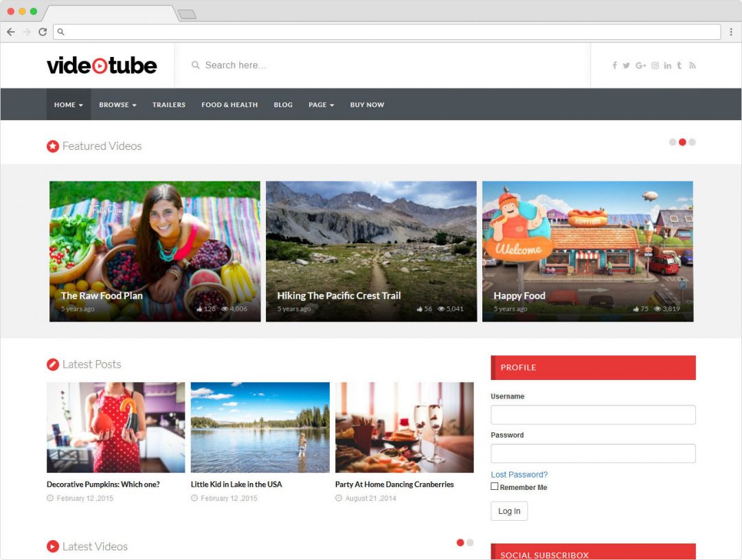Image resolution: width=742 pixels, height=560 pixels.
Task: Expand the Browse dropdown menu
Action: 117,105
